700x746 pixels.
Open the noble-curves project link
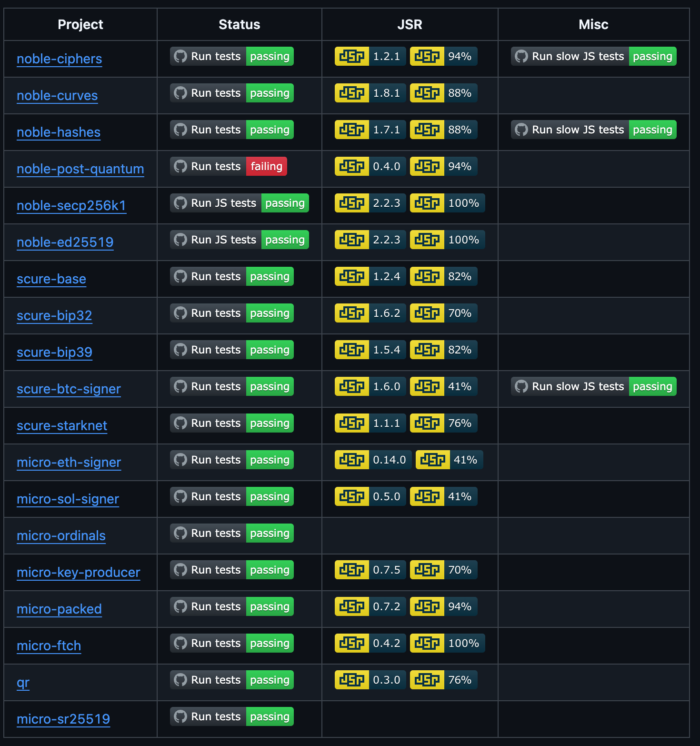57,96
